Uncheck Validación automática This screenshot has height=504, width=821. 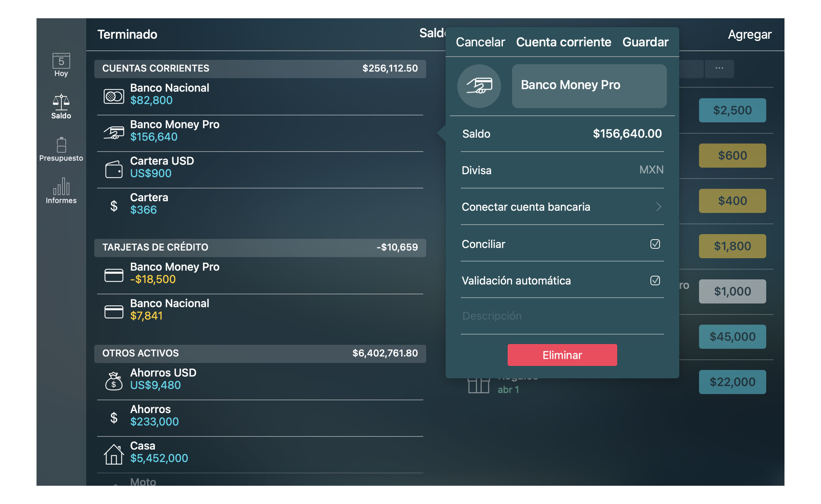point(656,280)
